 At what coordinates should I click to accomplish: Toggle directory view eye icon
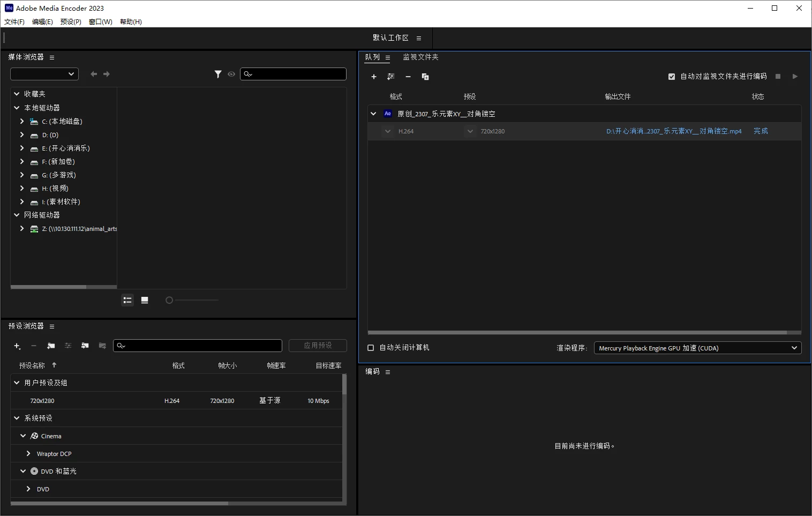(x=231, y=74)
